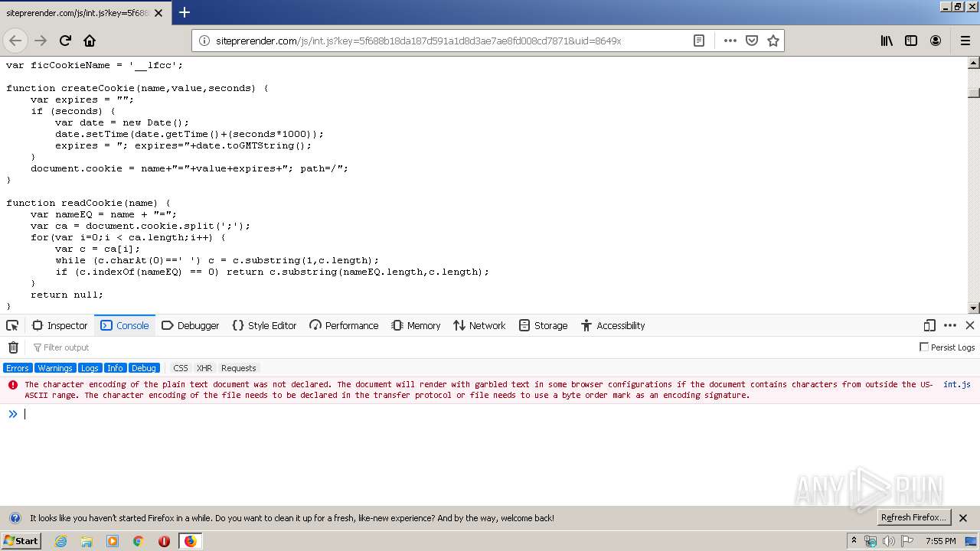Click the error icon on console message

tap(12, 385)
